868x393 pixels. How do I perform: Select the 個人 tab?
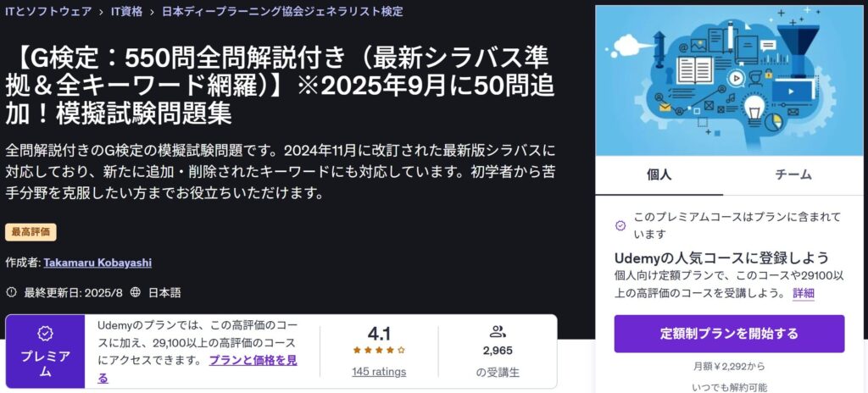pyautogui.click(x=659, y=175)
